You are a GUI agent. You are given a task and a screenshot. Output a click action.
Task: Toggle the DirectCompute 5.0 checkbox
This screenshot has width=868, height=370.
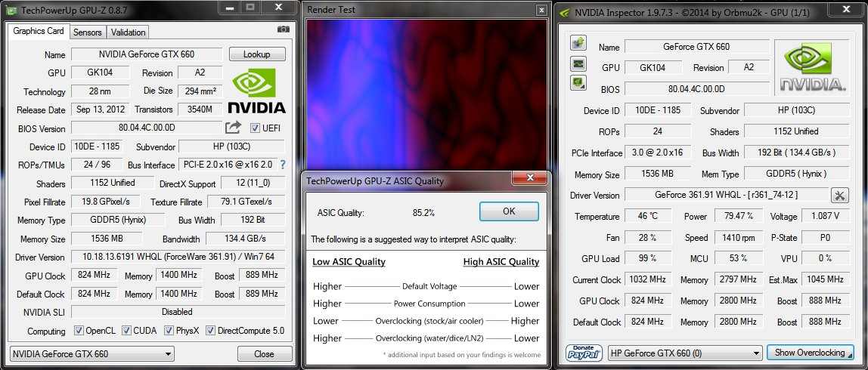click(210, 331)
